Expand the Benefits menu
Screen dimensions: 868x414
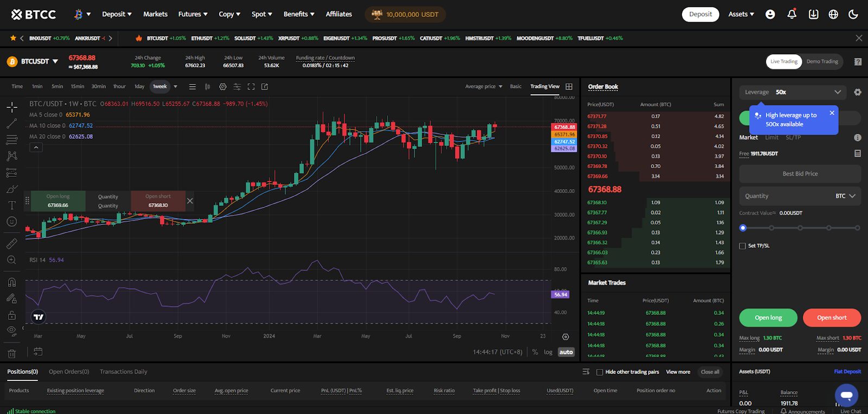click(x=299, y=14)
